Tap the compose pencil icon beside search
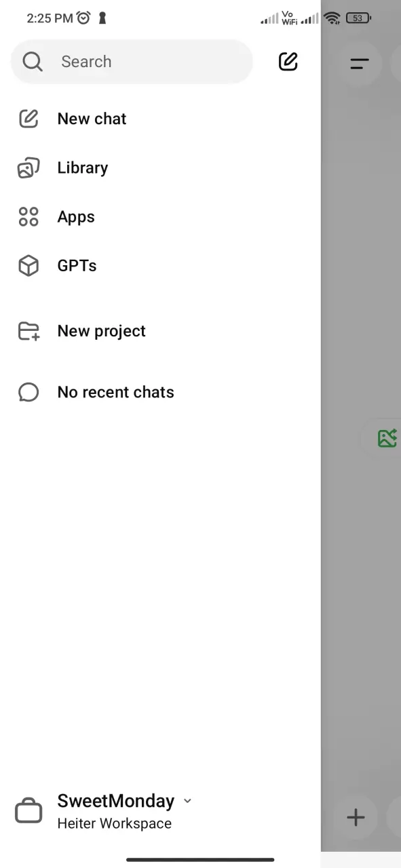401x868 pixels. point(288,61)
